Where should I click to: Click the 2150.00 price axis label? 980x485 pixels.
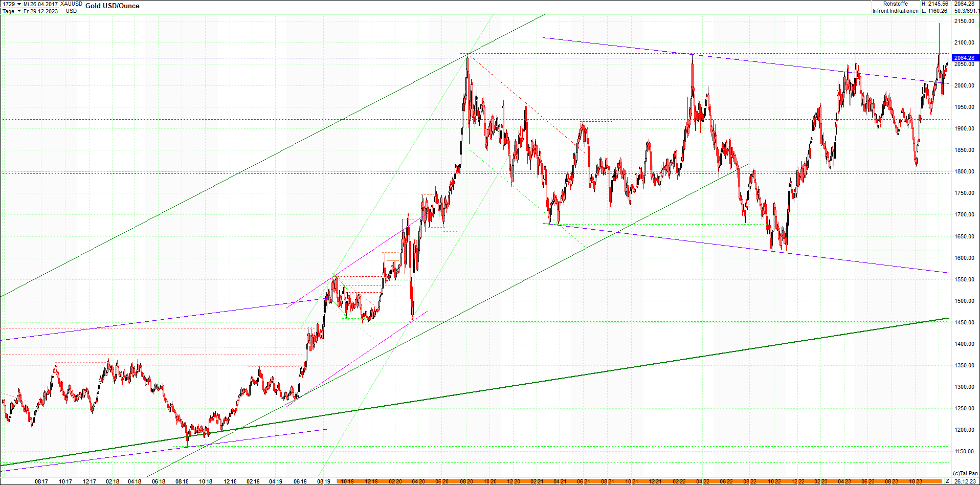pos(964,21)
